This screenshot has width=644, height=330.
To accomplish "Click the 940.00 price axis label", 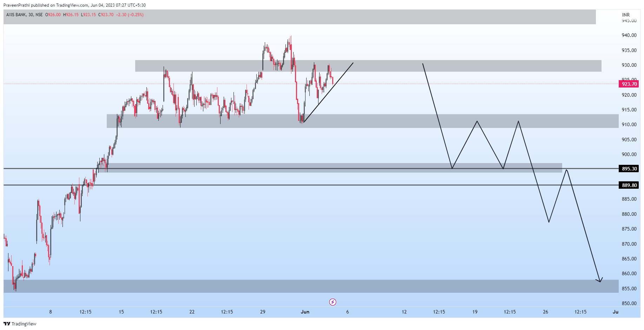I will point(629,35).
